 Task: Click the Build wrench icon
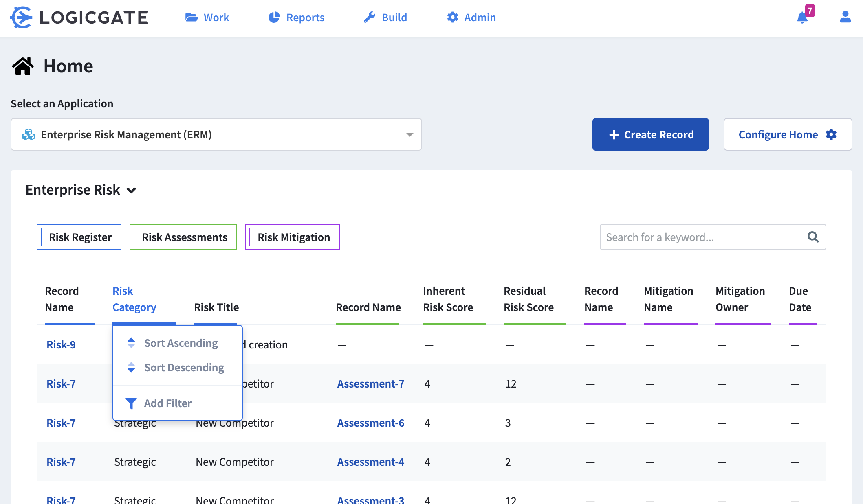click(369, 17)
